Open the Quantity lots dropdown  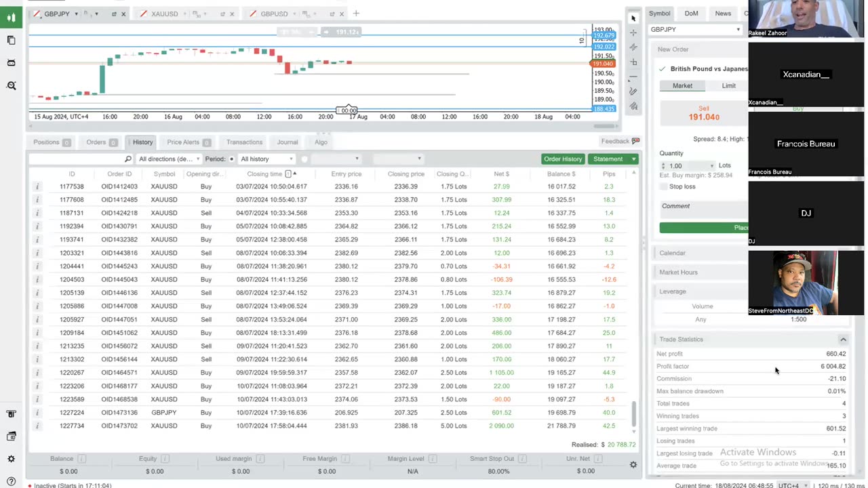[712, 166]
